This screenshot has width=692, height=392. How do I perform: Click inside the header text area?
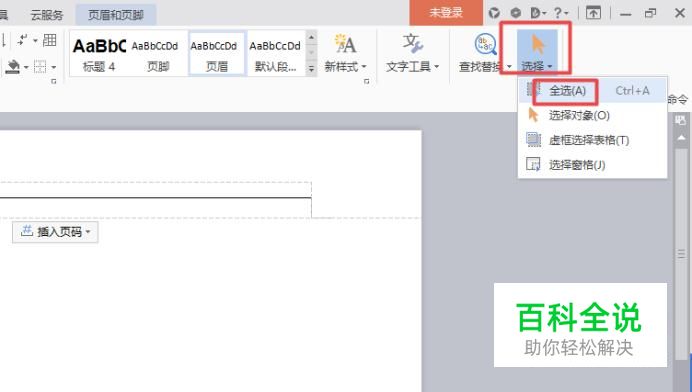pyautogui.click(x=155, y=190)
